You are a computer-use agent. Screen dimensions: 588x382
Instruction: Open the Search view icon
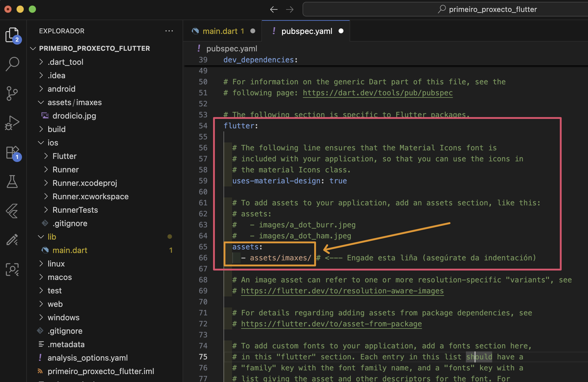(x=12, y=64)
